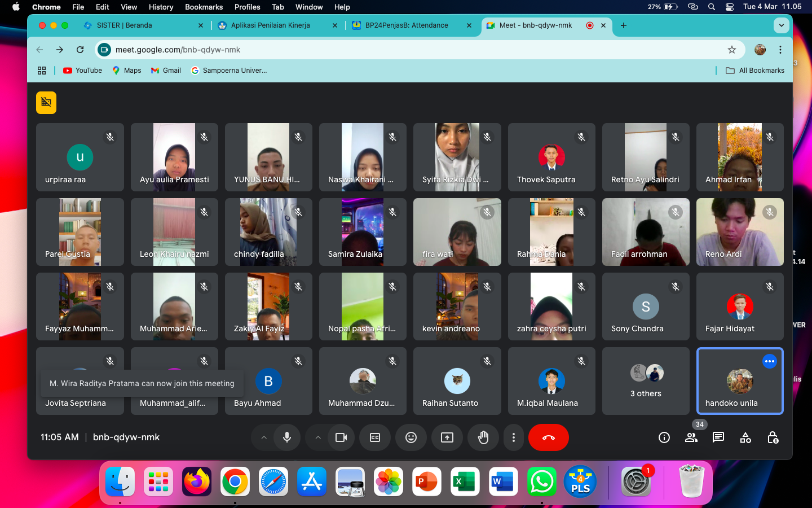The height and width of the screenshot is (508, 812).
Task: Open the 3 others participants tile
Action: point(646,381)
